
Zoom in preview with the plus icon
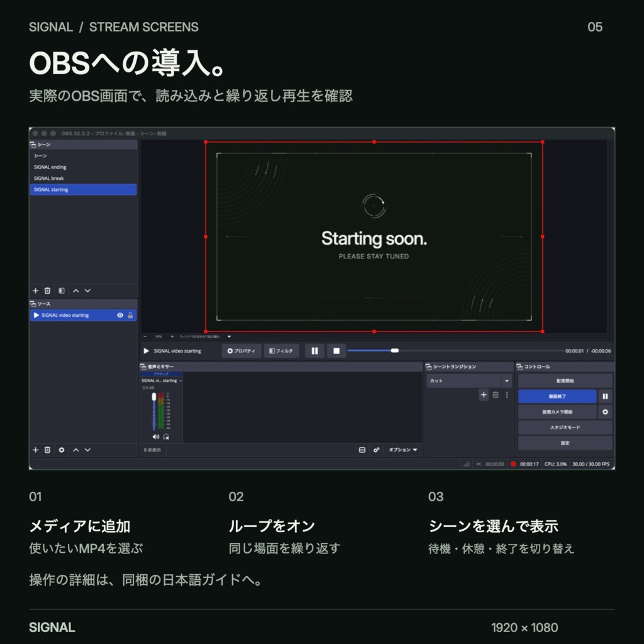tap(172, 336)
